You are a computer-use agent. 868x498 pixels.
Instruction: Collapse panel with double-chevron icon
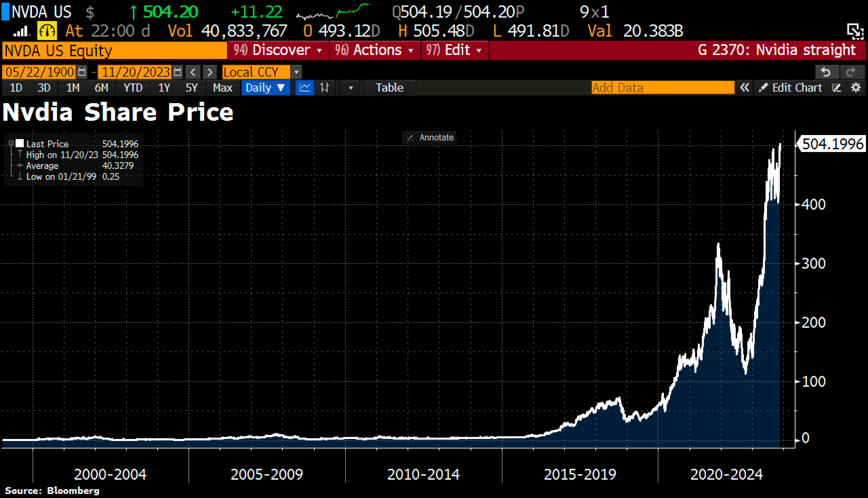pyautogui.click(x=745, y=88)
